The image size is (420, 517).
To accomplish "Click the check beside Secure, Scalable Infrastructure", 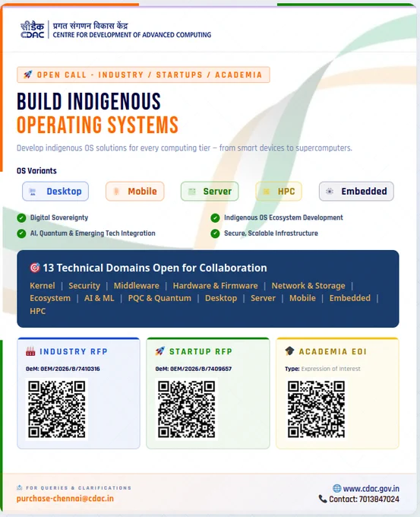I will pos(215,233).
